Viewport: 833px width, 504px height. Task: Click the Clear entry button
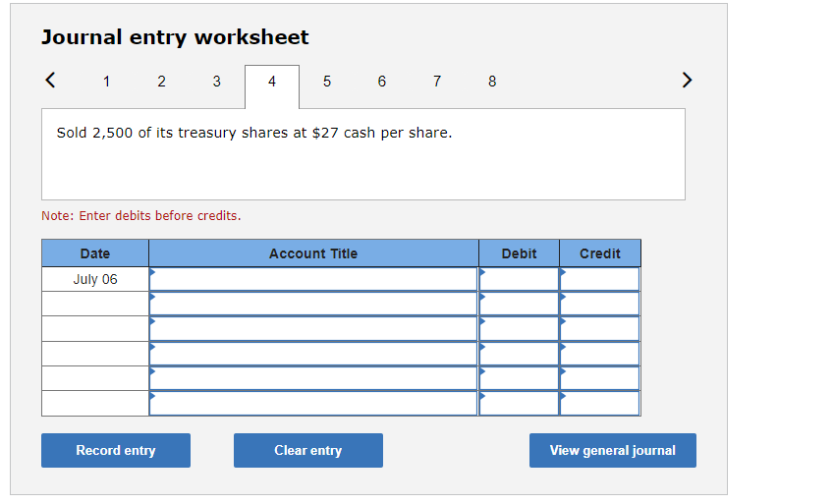point(308,450)
